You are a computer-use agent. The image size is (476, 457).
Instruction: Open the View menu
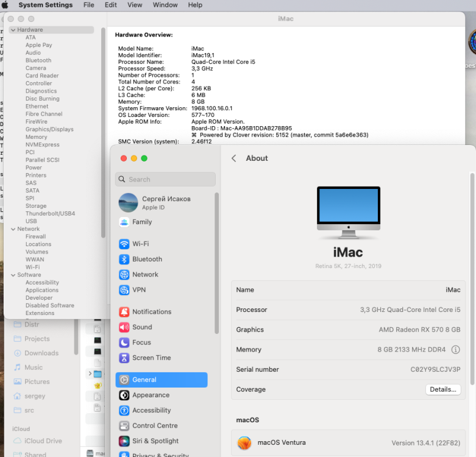pyautogui.click(x=135, y=5)
